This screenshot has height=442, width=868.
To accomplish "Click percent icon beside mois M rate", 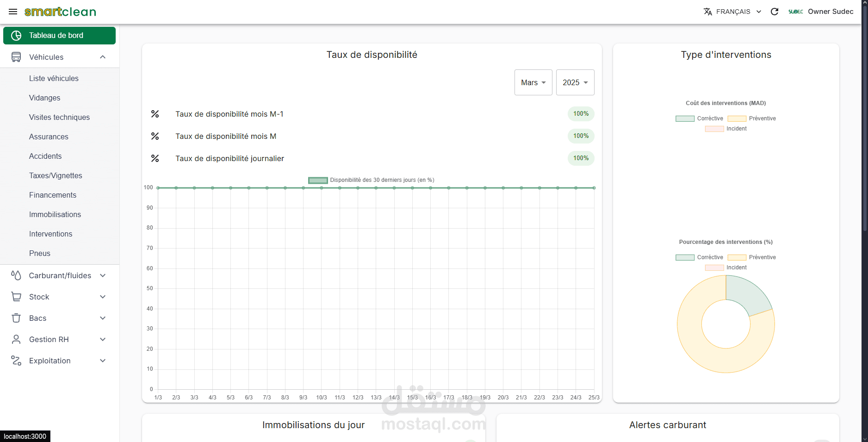I will point(155,136).
